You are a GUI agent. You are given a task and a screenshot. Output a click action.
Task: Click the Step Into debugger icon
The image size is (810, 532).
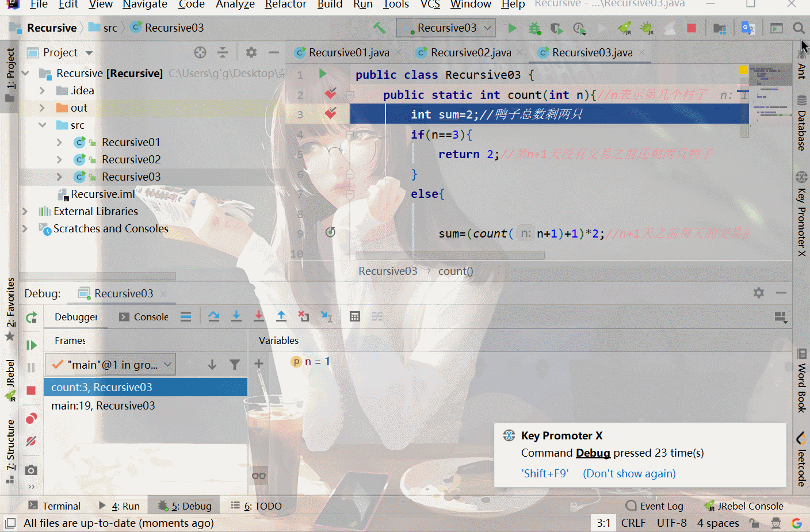coord(236,316)
